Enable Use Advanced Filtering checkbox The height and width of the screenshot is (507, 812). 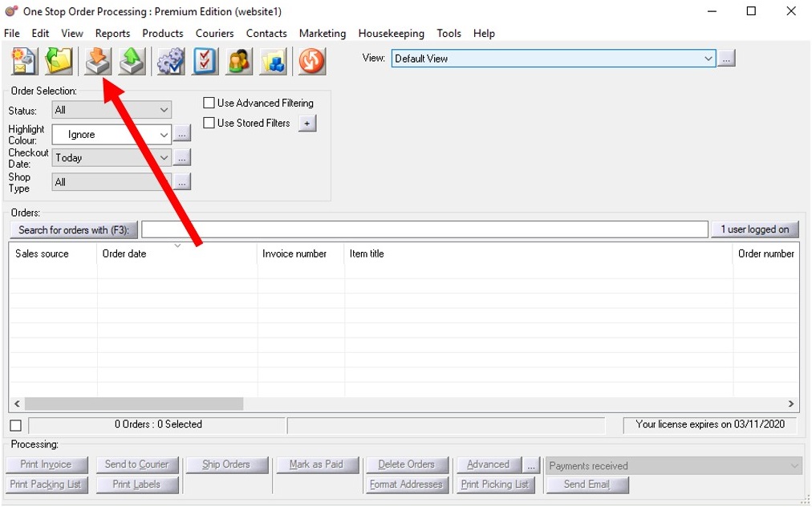(x=209, y=103)
